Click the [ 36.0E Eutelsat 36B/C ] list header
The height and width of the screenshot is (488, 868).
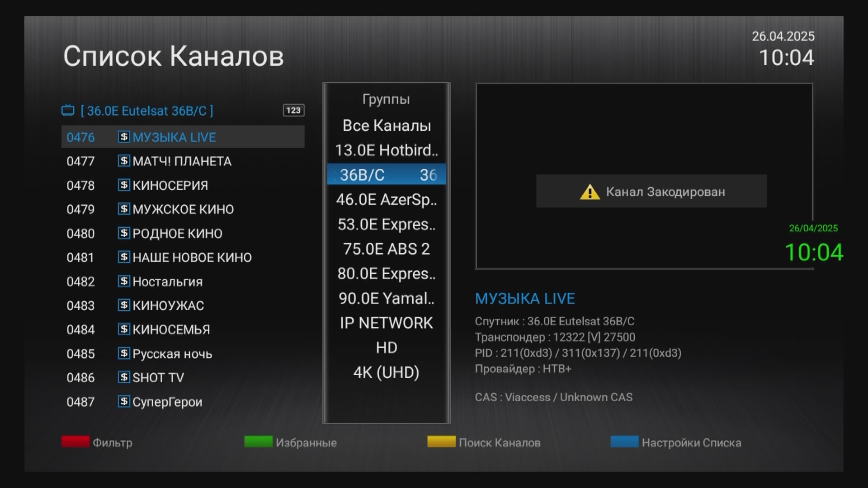147,111
